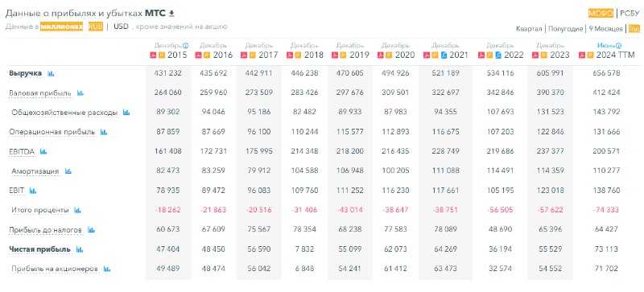Open the Валовая прибыль row link
Image resolution: width=644 pixels, height=292 pixels.
coord(39,93)
